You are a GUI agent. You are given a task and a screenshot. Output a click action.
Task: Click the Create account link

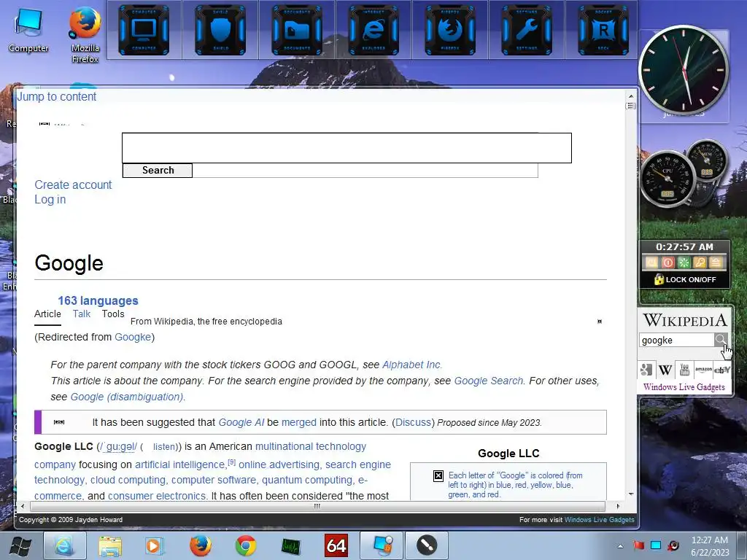pos(73,184)
